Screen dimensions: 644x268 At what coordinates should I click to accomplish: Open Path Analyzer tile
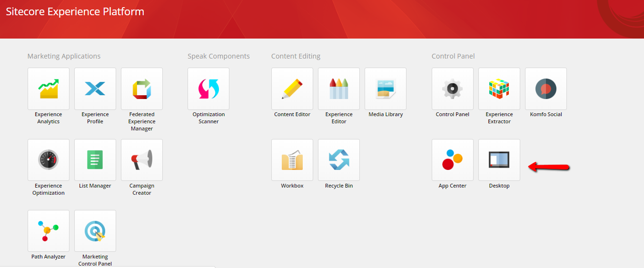click(x=49, y=231)
